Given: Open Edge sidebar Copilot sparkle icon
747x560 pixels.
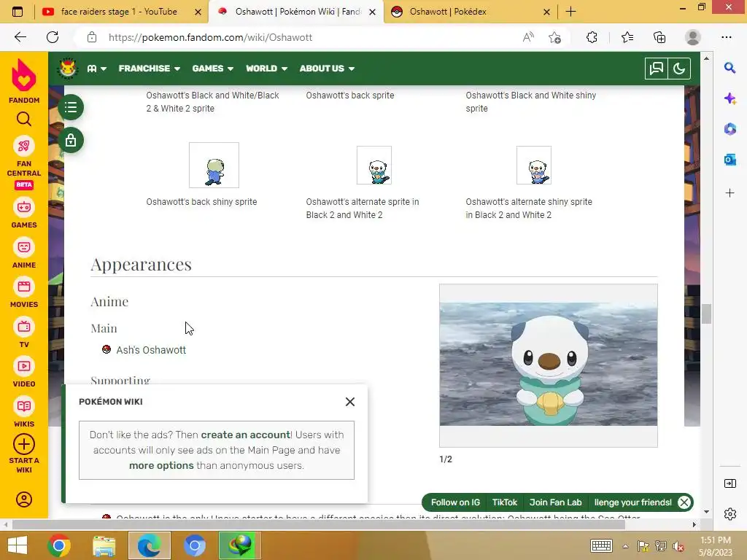Looking at the screenshot, I should point(729,98).
